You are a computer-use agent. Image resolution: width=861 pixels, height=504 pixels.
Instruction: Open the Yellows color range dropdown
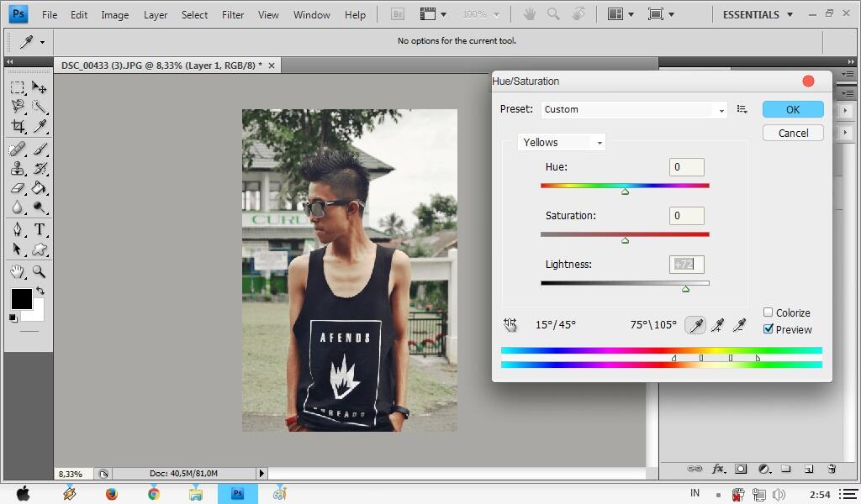click(561, 143)
